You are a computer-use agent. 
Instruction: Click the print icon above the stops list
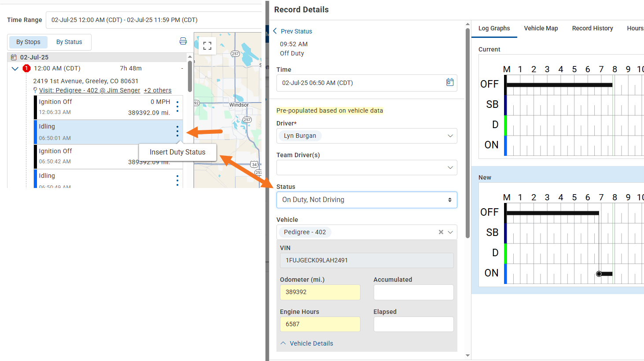(x=183, y=41)
